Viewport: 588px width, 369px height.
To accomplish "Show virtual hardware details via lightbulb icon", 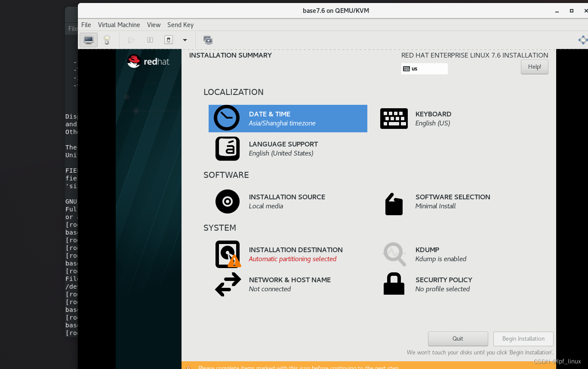I will point(107,40).
